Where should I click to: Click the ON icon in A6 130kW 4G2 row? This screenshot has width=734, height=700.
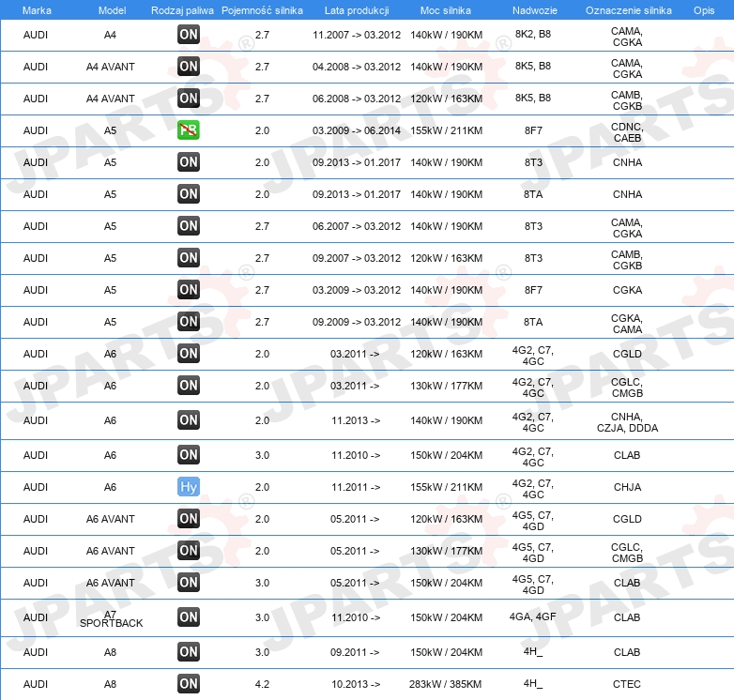(189, 385)
